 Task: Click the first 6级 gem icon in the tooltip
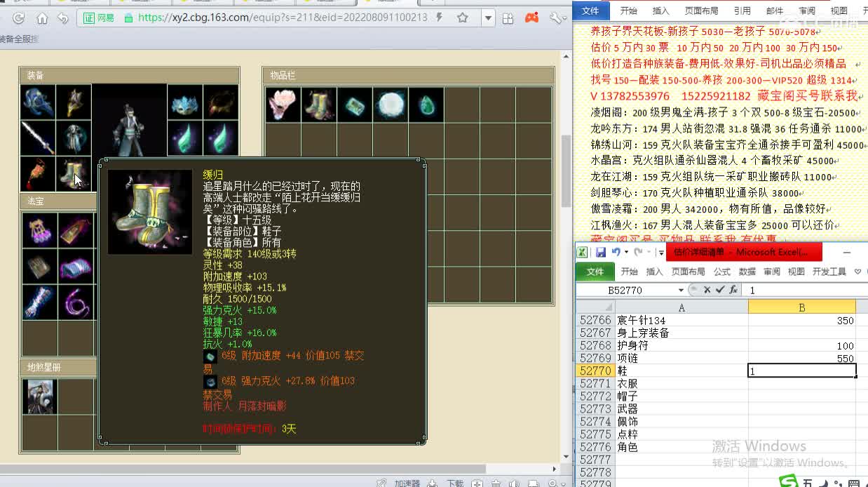210,356
